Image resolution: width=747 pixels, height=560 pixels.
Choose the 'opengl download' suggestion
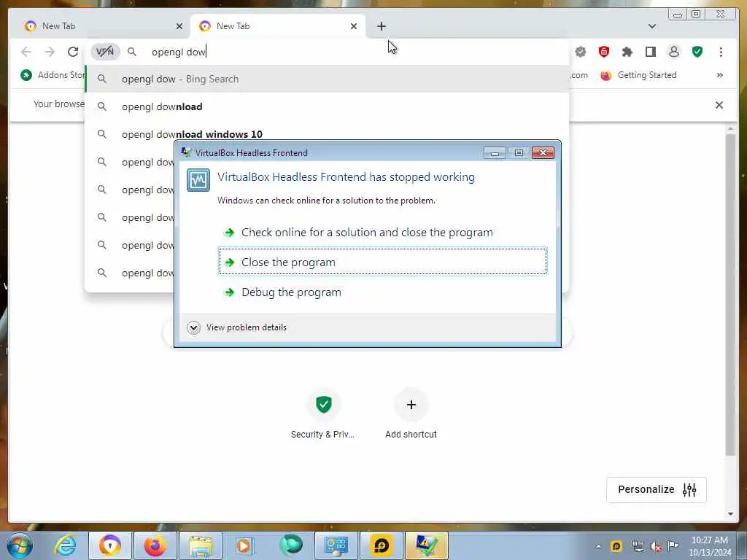pos(327,106)
